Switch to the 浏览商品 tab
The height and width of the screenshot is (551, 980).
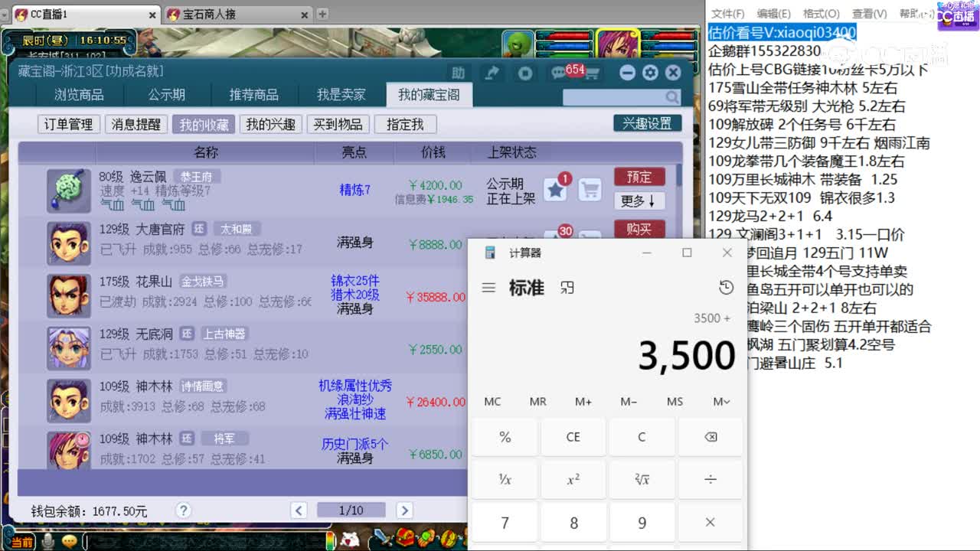click(79, 94)
